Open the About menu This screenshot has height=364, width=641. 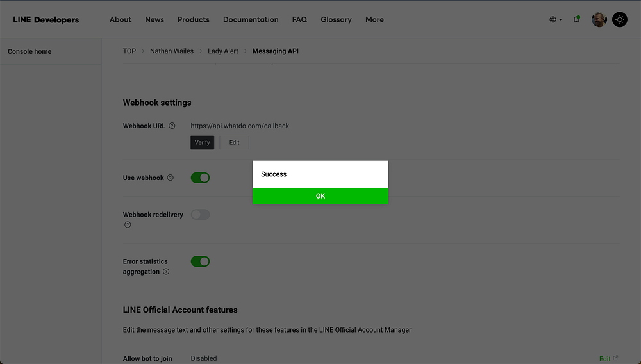tap(121, 20)
